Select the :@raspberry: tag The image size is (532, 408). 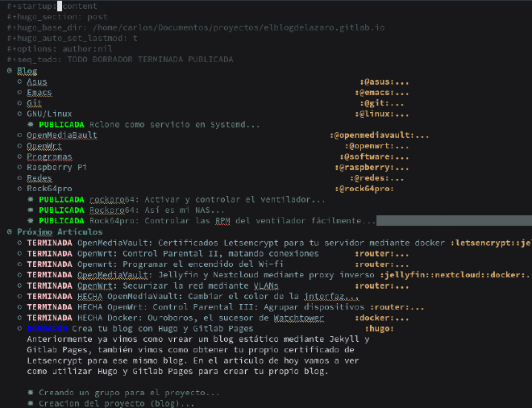coord(364,168)
